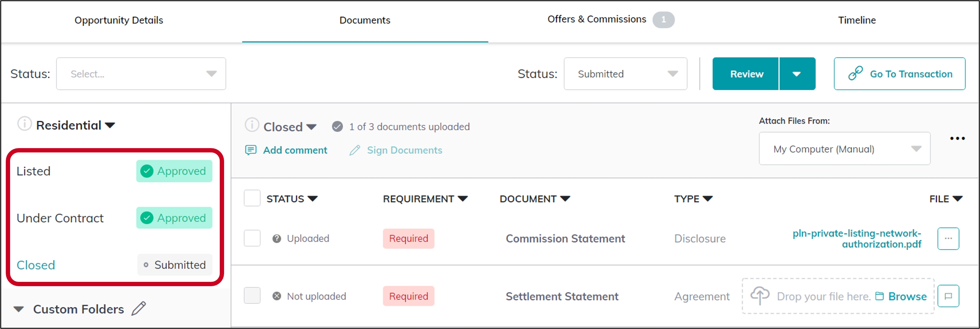
Task: Click the Sign Documents pen icon
Action: [x=355, y=150]
